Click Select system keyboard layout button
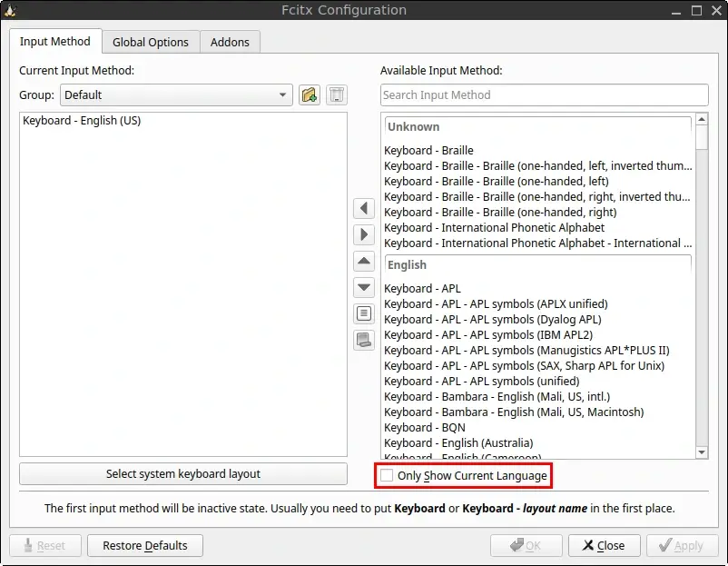Screen dimensions: 728x566 click(183, 473)
